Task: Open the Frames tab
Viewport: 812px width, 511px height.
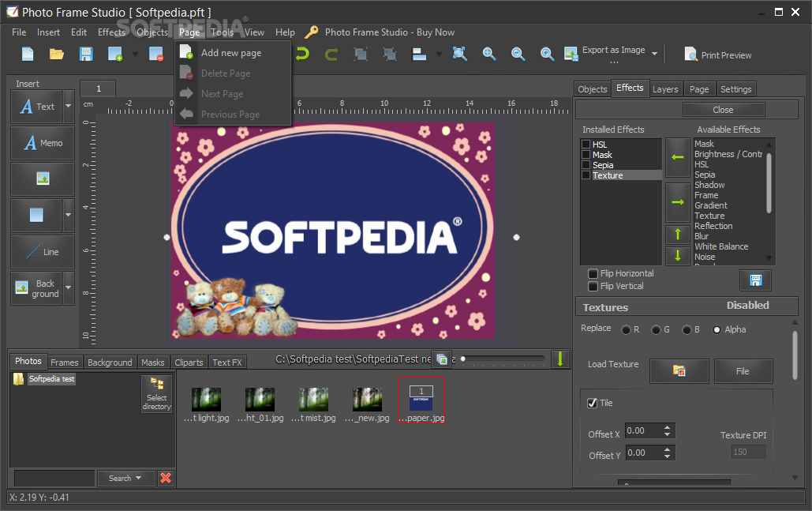Action: pyautogui.click(x=65, y=363)
